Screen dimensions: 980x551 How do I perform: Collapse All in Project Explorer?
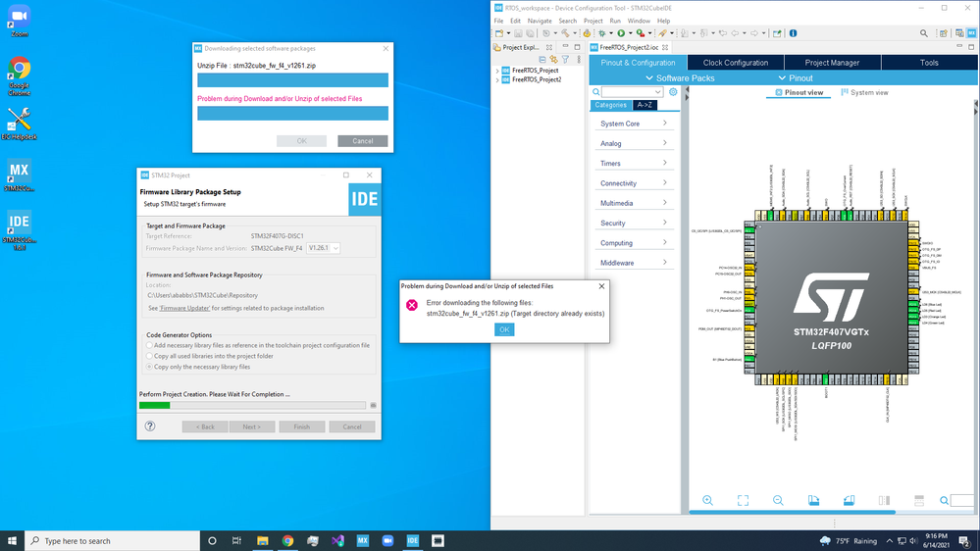(542, 60)
